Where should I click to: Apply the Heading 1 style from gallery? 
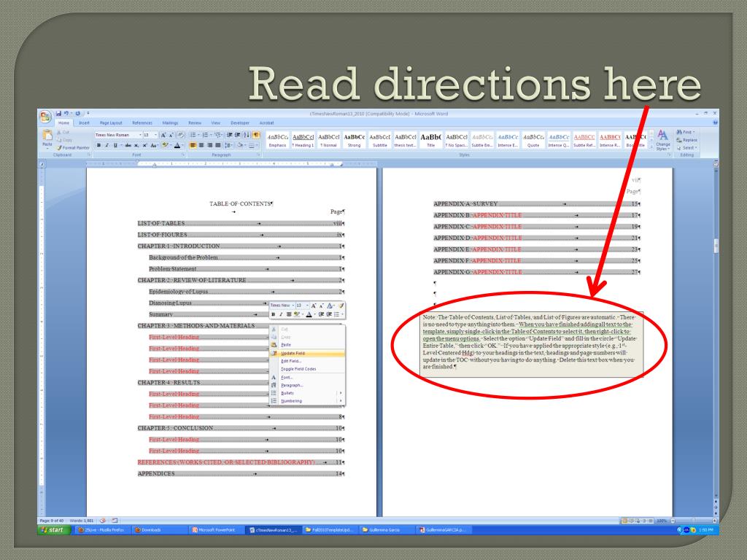303,140
